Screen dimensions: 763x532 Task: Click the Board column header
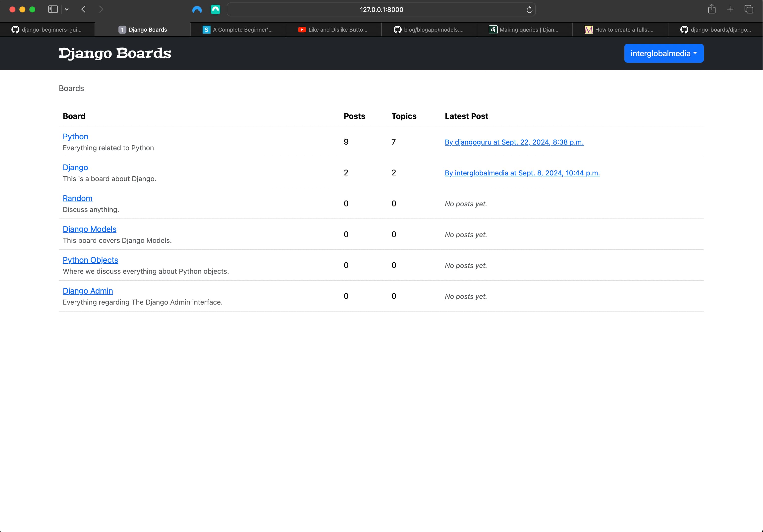[74, 116]
